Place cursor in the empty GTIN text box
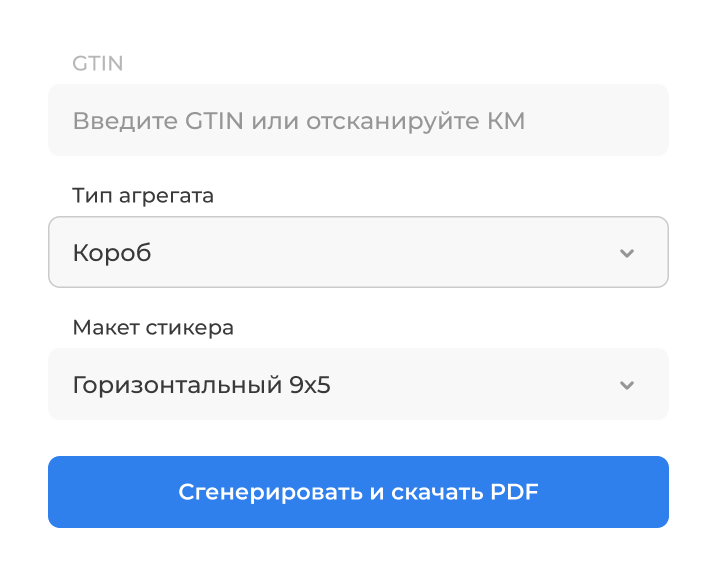Screen dimensions: 718x577 click(358, 120)
